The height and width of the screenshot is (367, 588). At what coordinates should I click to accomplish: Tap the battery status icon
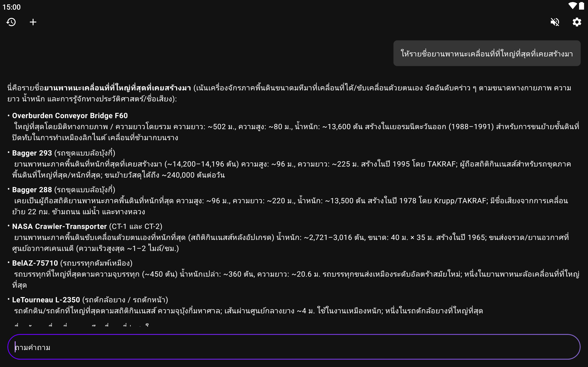point(581,6)
